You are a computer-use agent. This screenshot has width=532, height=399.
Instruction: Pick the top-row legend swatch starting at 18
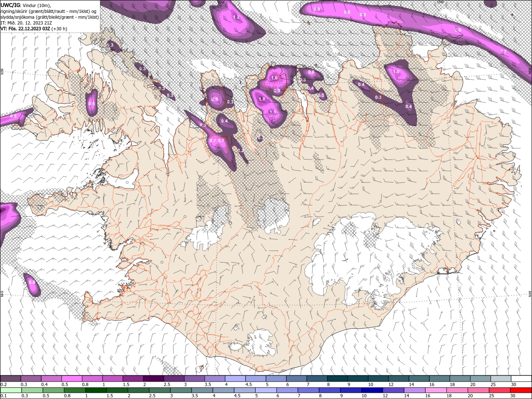click(x=460, y=379)
